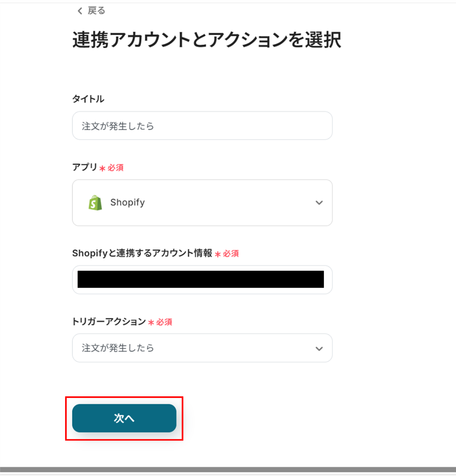Click the 連携アカウントとアクションを選択 heading

point(207,40)
